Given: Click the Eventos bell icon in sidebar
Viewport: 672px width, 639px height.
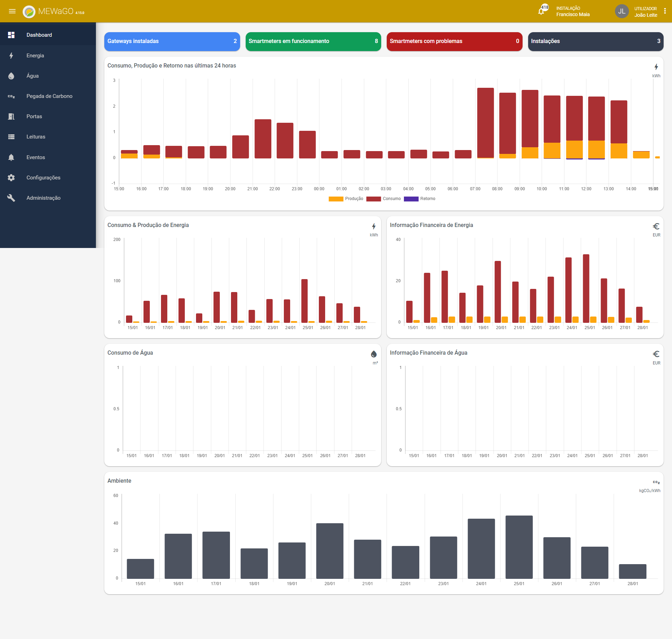Looking at the screenshot, I should (11, 157).
